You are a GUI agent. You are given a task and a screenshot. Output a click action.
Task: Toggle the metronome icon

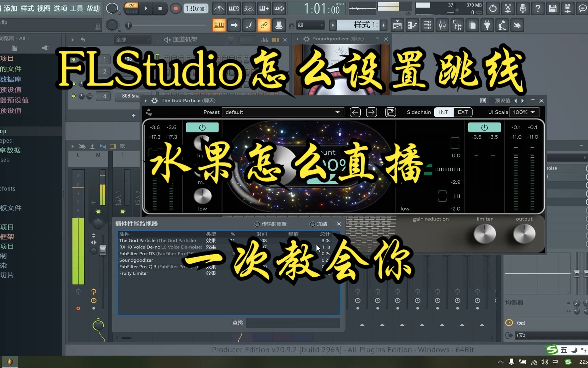coord(219,9)
